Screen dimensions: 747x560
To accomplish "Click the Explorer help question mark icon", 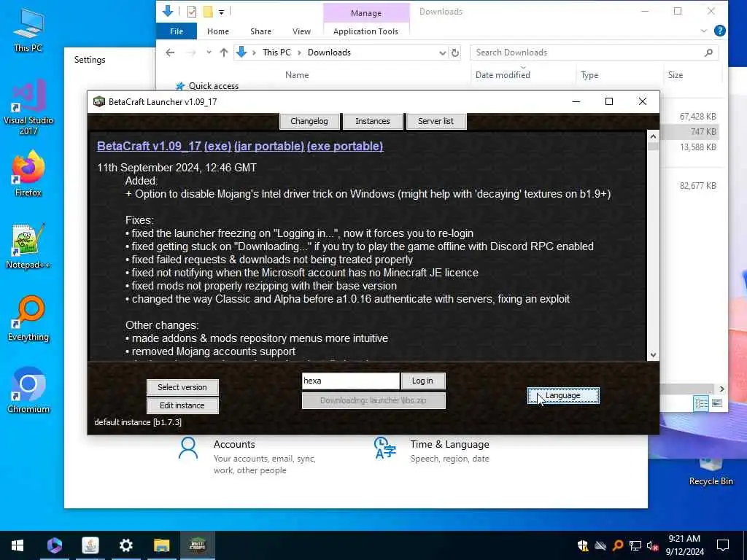I will coord(720,31).
